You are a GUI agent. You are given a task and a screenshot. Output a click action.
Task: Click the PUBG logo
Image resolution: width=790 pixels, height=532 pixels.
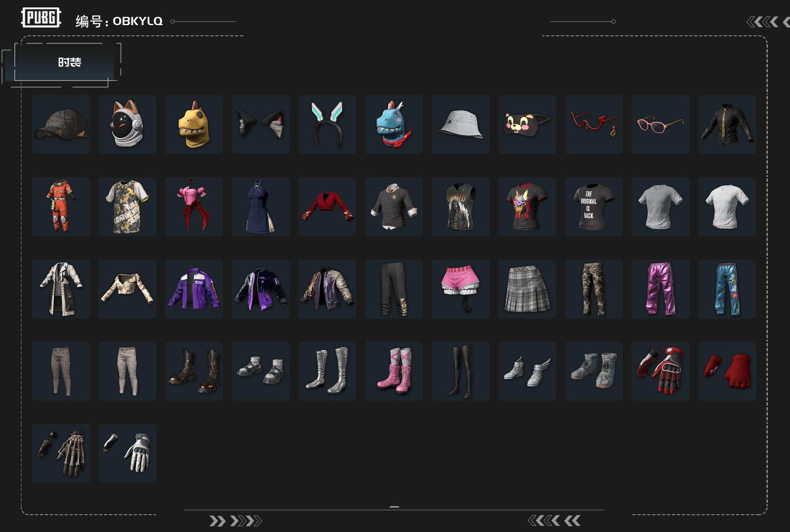click(x=41, y=18)
